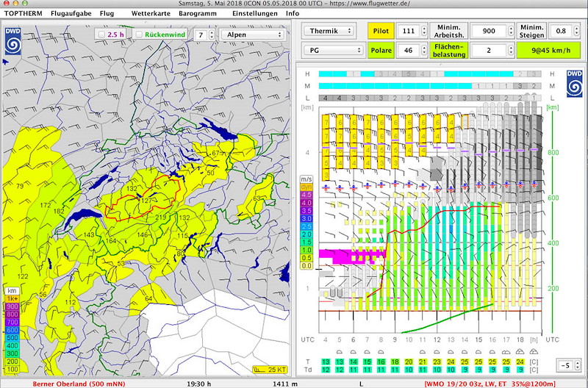Adjust the Polare 46 stepper
588x388 pixels.
pos(424,50)
